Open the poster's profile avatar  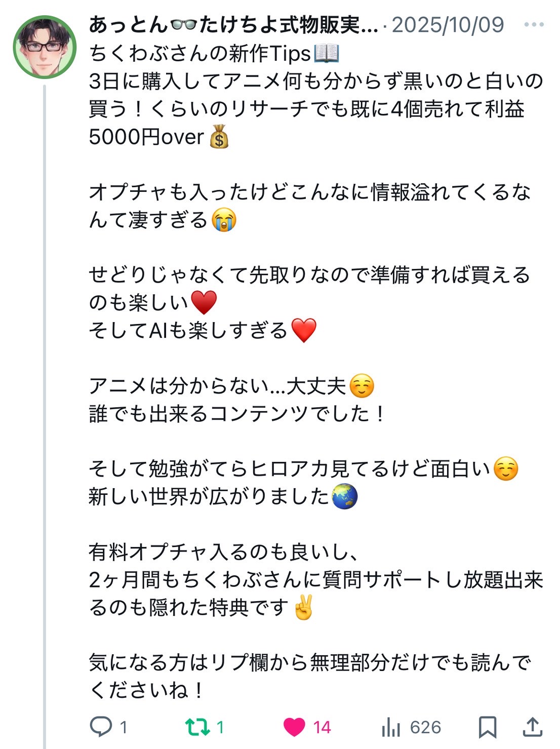(45, 47)
